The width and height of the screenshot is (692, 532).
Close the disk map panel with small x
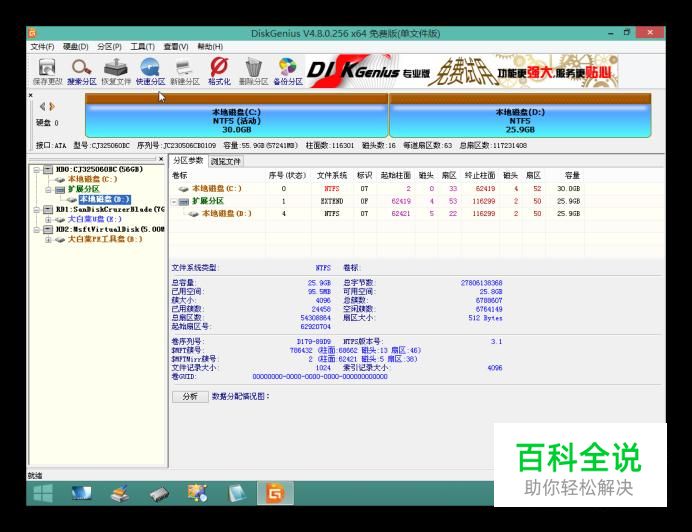pyautogui.click(x=30, y=95)
